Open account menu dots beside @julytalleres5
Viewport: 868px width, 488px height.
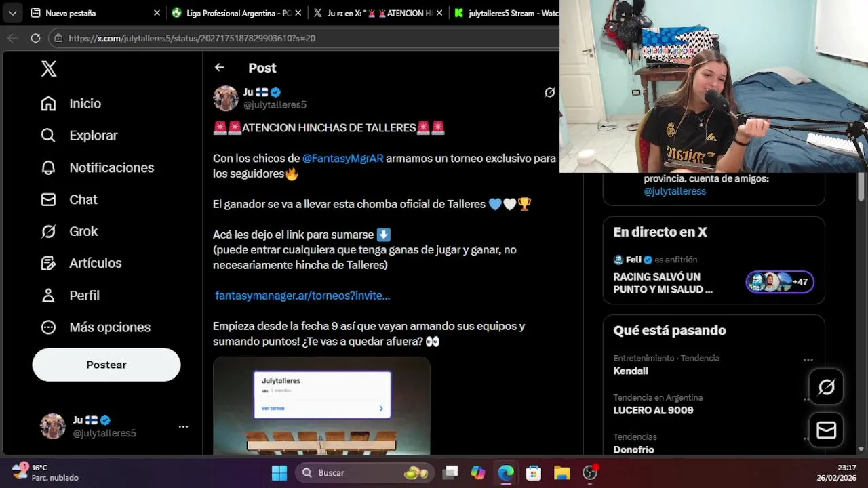coord(183,426)
